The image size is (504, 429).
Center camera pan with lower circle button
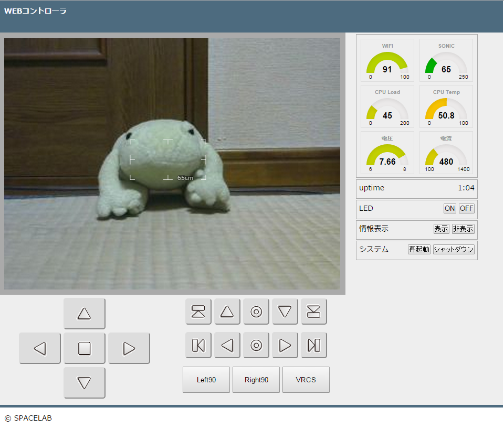256,345
